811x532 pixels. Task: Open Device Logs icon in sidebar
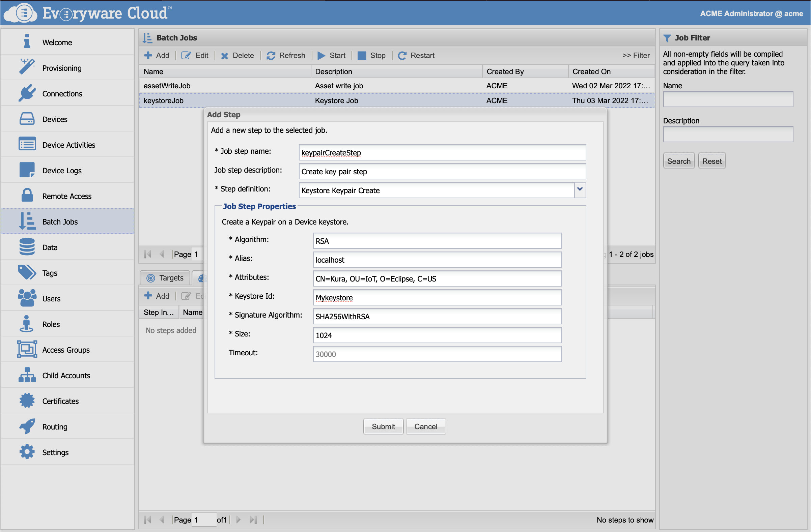click(x=27, y=170)
